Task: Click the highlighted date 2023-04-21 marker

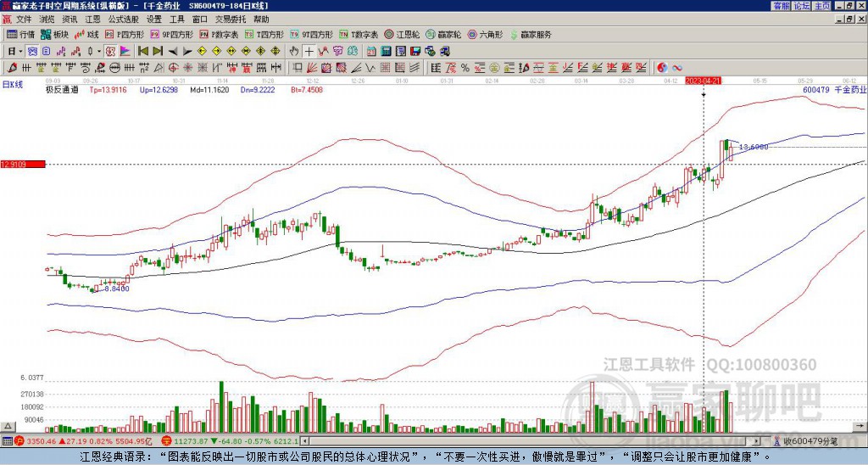Action: pyautogui.click(x=703, y=81)
